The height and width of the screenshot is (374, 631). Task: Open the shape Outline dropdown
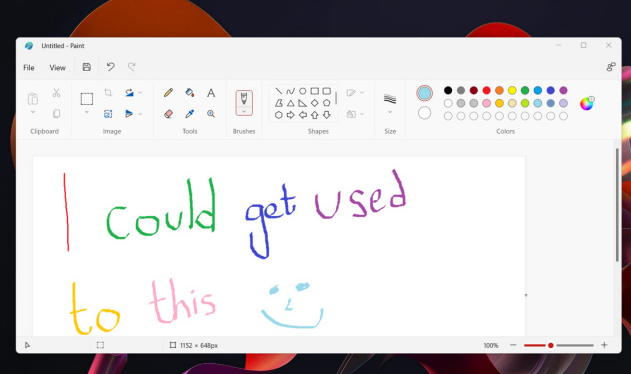(355, 93)
